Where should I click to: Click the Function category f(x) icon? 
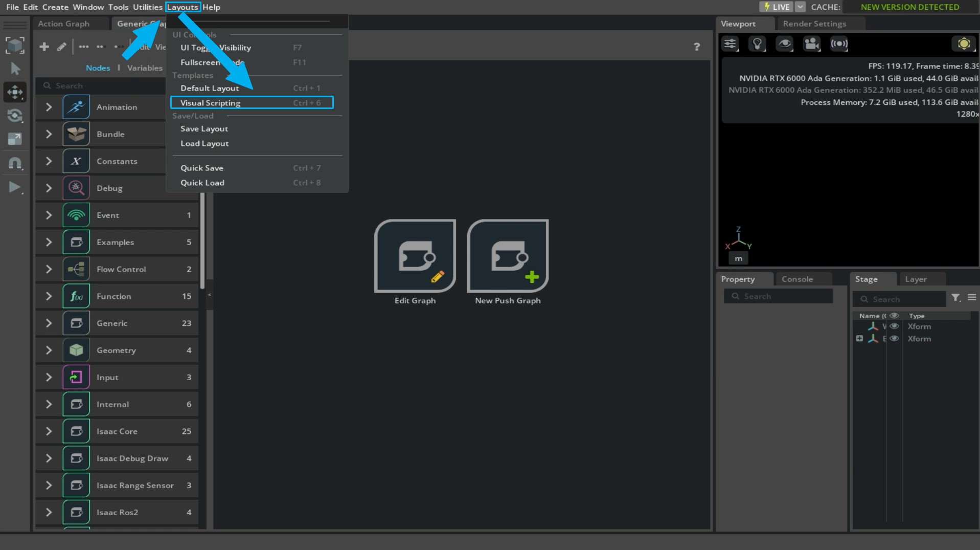[76, 296]
